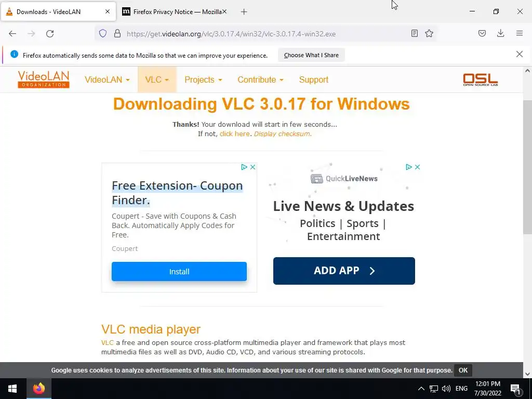This screenshot has width=532, height=399.
Task: Click ADD APP button
Action: point(344,271)
